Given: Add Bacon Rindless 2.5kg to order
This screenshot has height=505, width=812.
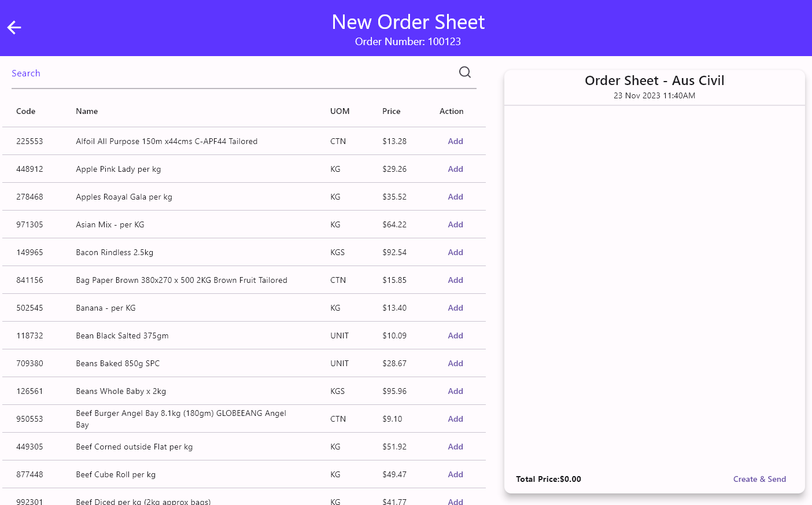Looking at the screenshot, I should click(x=455, y=252).
